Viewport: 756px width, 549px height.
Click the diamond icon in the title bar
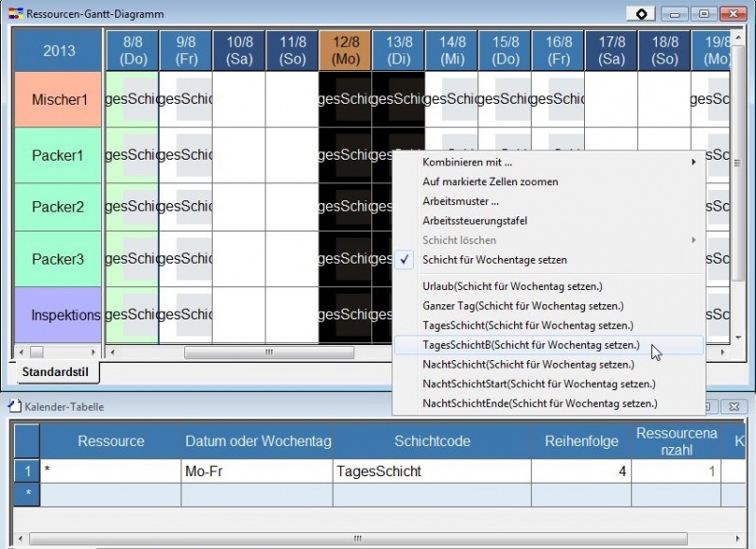click(x=642, y=13)
